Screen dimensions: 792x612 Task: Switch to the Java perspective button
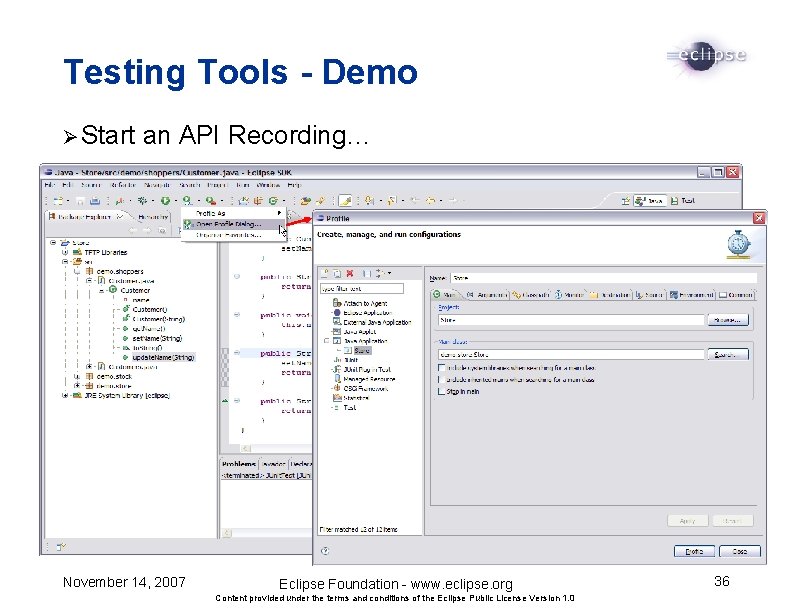coord(649,200)
